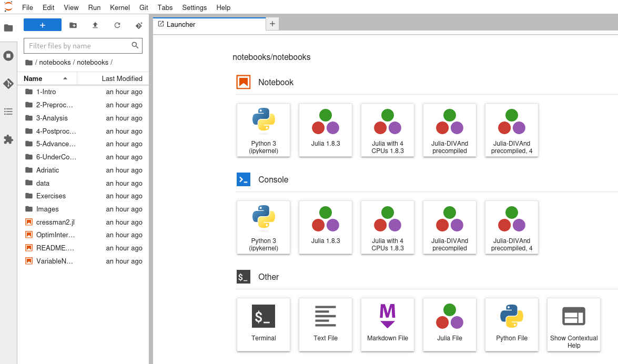Click the Filter files by name field
Viewport: 618px width, 364px height.
click(x=83, y=46)
